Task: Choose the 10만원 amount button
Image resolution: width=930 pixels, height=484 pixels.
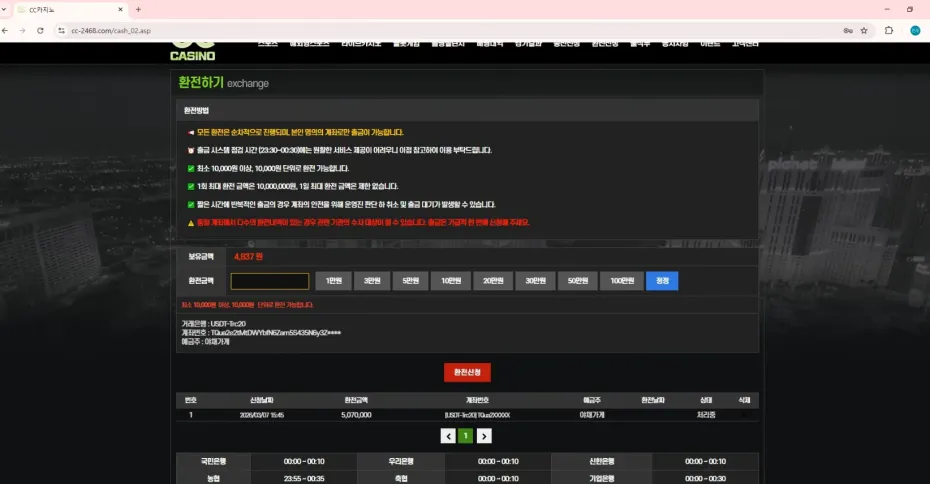Action: 451,281
